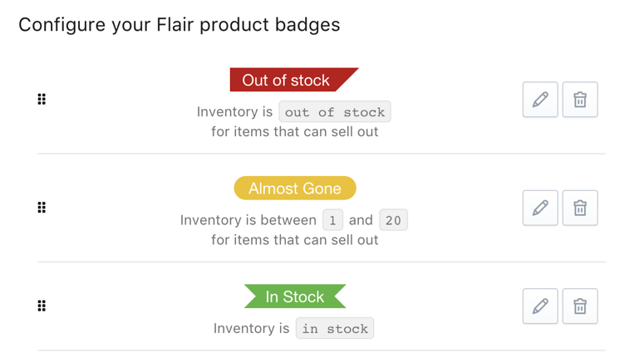Image resolution: width=644 pixels, height=358 pixels.
Task: Delete the Almost Gone badge
Action: point(580,208)
